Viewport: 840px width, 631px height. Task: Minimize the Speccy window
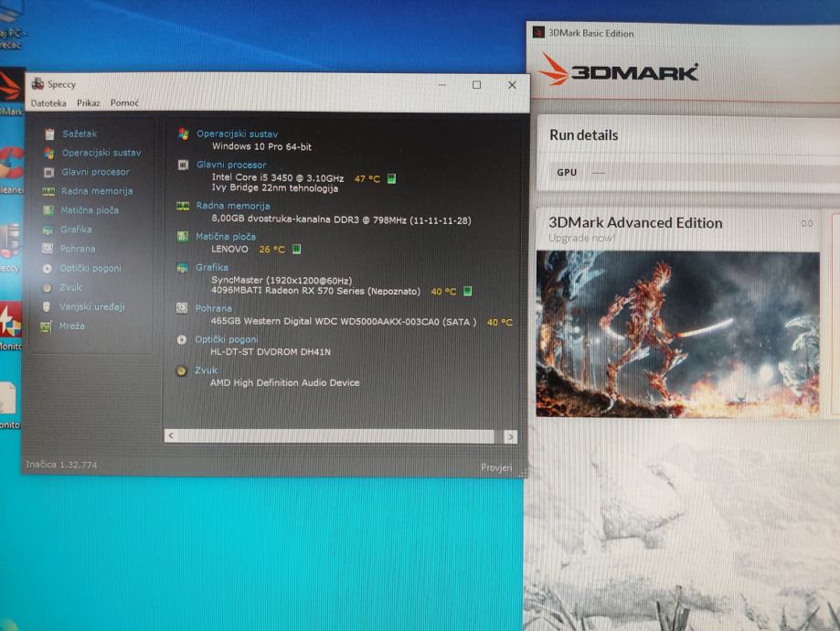(442, 85)
